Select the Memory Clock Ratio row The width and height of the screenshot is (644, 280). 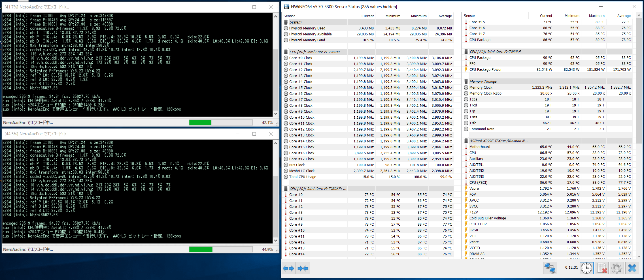click(x=548, y=93)
